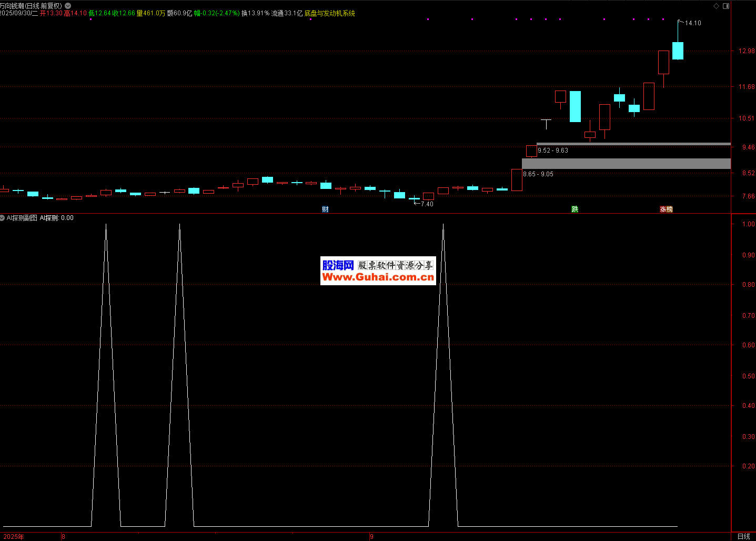756x541 pixels.
Task: Click the 2025年 label on time axis
Action: click(x=14, y=537)
